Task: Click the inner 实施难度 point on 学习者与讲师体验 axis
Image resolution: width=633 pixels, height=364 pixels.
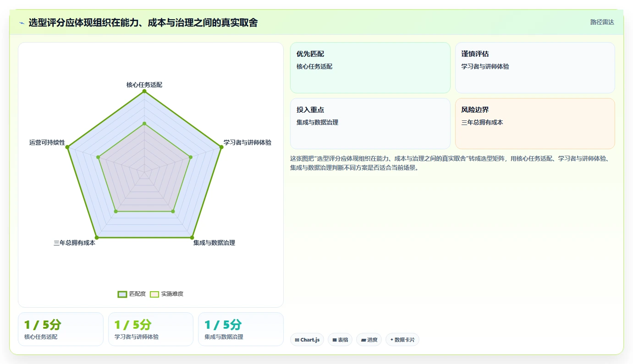Action: point(191,157)
